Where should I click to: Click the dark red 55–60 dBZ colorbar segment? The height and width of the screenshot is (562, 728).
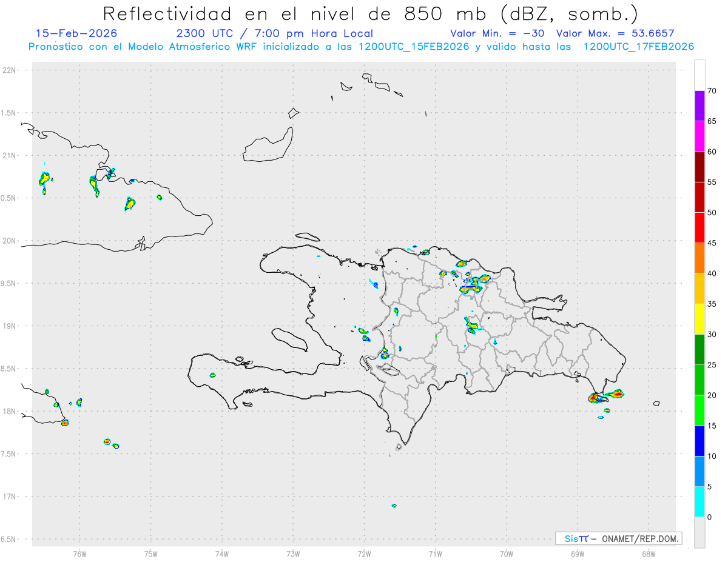[699, 167]
